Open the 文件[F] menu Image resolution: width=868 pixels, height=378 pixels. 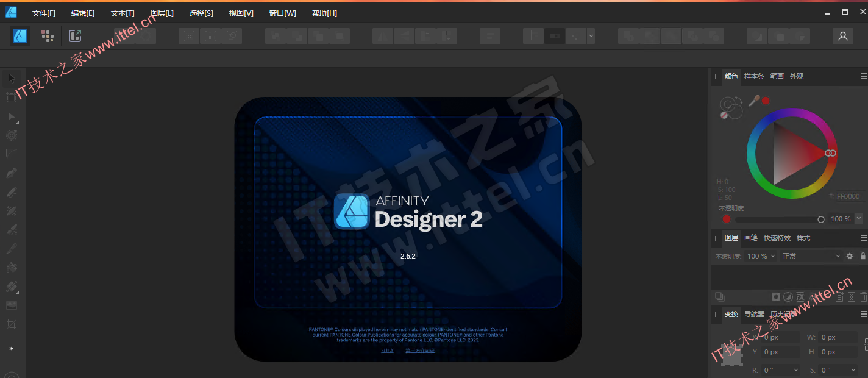(x=44, y=13)
